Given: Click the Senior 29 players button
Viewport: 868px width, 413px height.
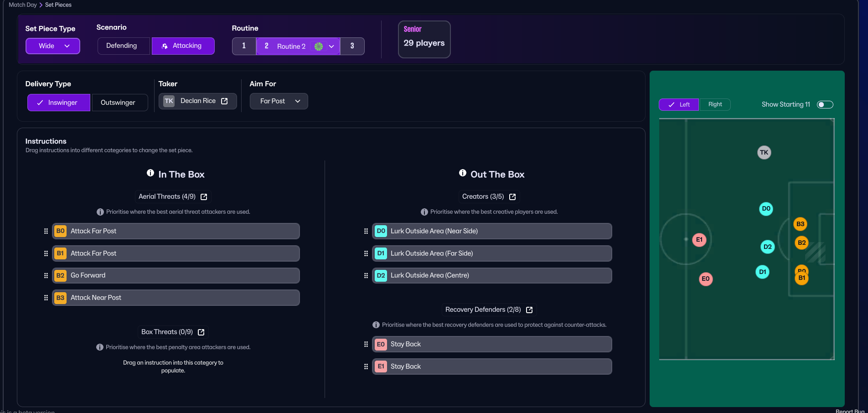Looking at the screenshot, I should click(424, 39).
